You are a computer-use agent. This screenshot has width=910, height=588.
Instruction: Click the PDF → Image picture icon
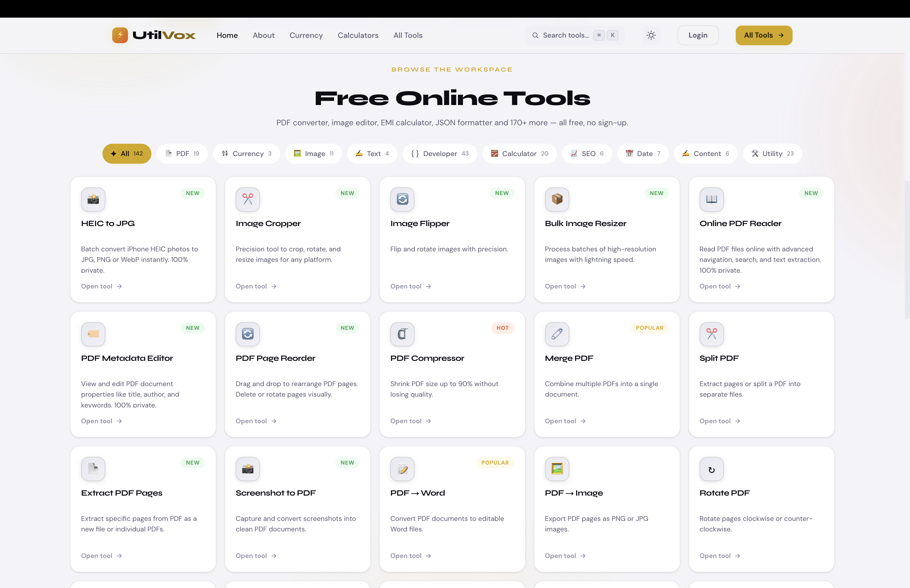[x=557, y=469]
